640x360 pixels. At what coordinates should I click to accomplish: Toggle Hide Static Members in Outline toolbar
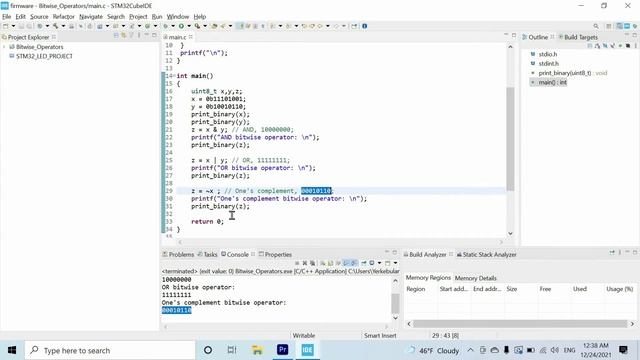(613, 46)
